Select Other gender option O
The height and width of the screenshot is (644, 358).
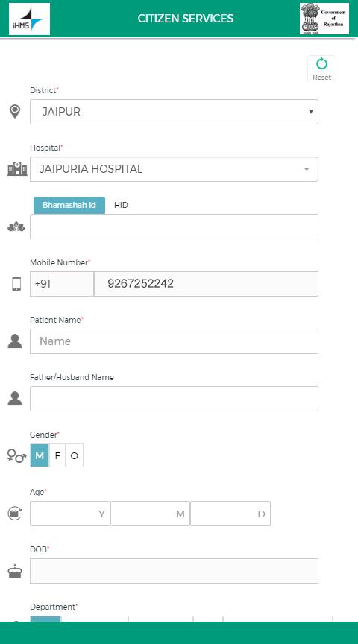pos(75,455)
